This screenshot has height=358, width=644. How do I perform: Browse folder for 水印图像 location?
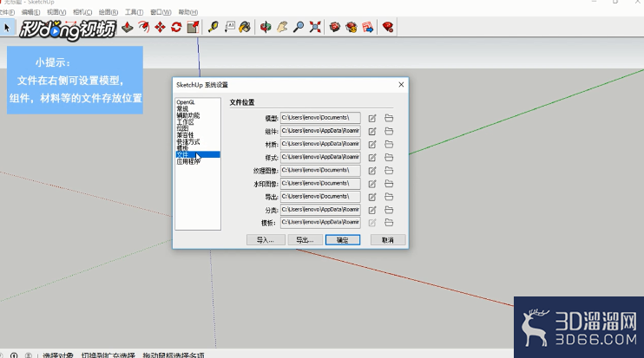tap(389, 184)
